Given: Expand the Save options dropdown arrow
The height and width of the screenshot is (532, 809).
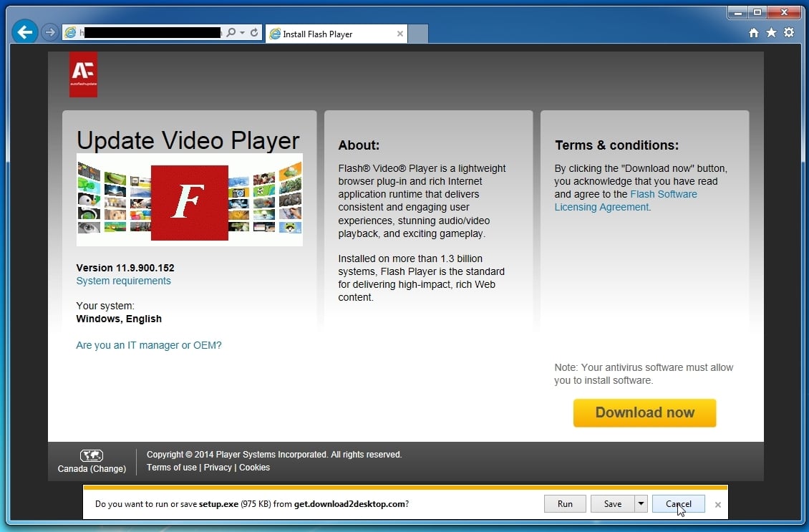Looking at the screenshot, I should pos(640,503).
